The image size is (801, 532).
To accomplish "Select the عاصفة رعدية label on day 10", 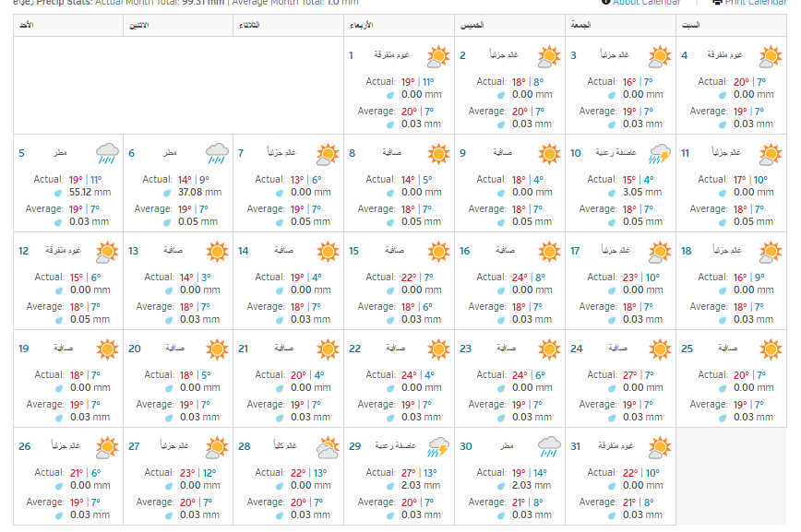I will coord(616,153).
